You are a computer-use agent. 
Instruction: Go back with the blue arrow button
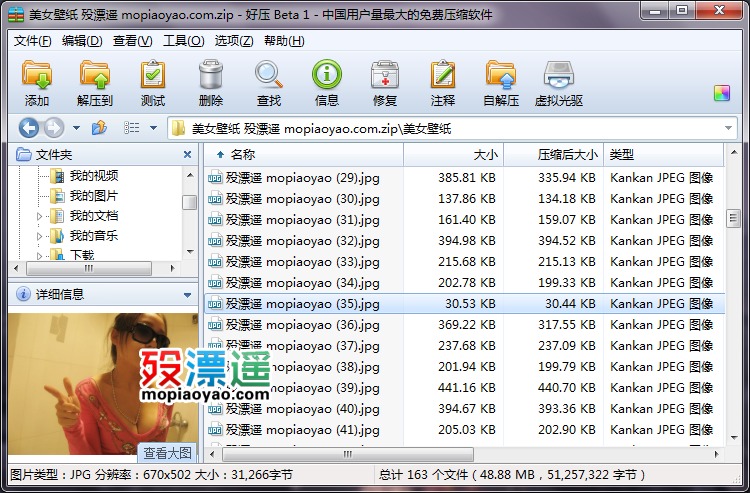(x=29, y=128)
